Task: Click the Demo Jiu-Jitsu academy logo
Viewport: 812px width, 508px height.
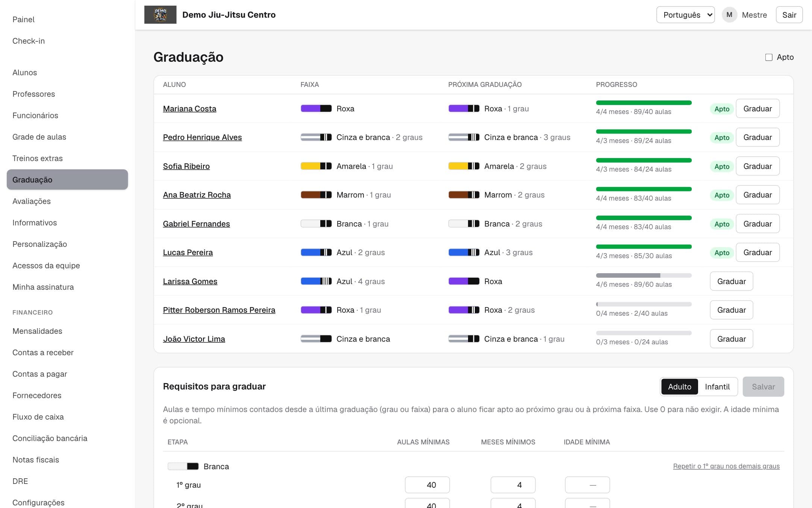Action: [160, 15]
